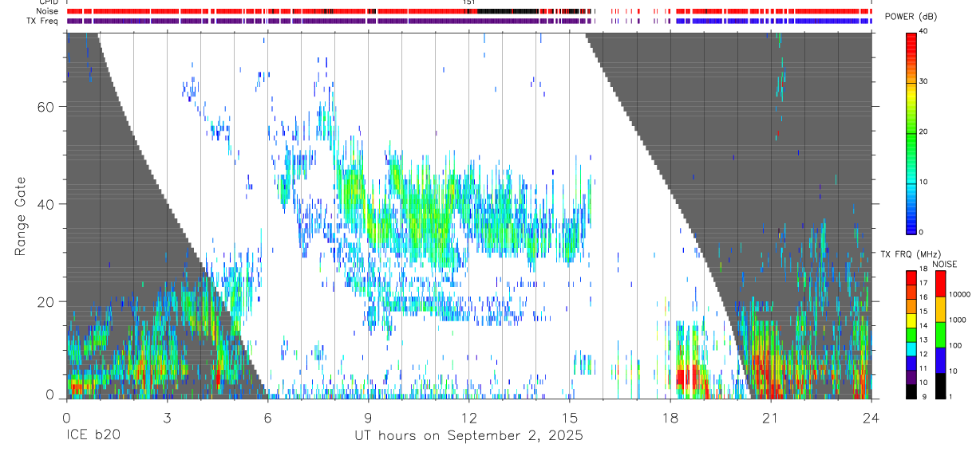
Task: Click the 10000 value on noise scale
Action: click(960, 294)
